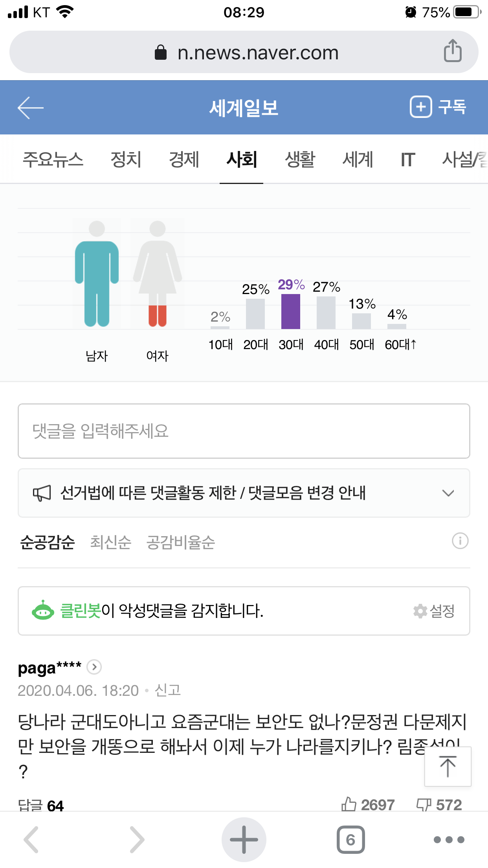Tap the thumbs-up icon with 2697 likes
488x868 pixels.
[349, 804]
